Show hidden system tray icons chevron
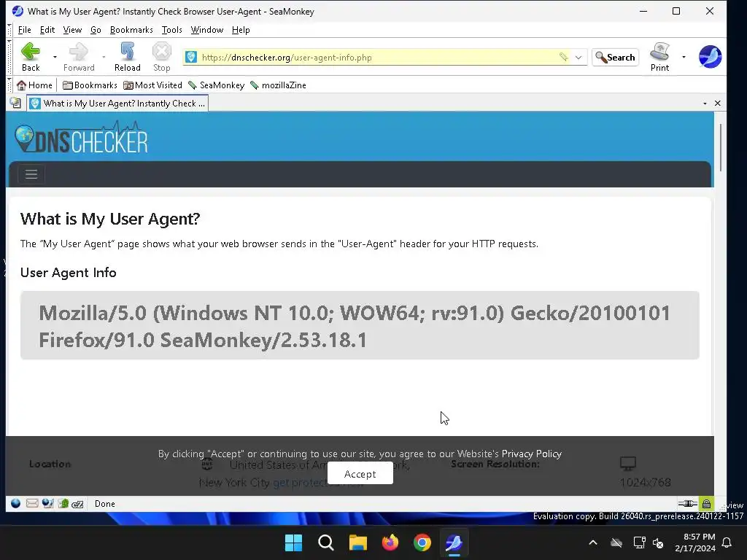 tap(593, 542)
